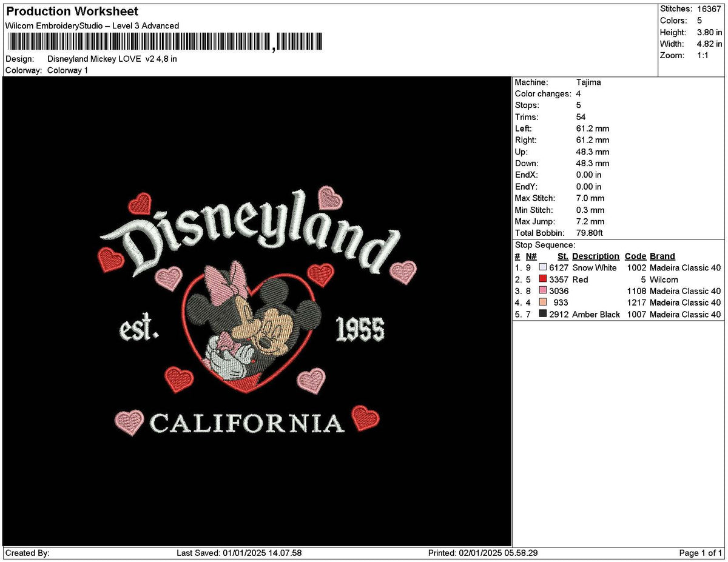Click the 'Created By:' footer label

(x=27, y=553)
